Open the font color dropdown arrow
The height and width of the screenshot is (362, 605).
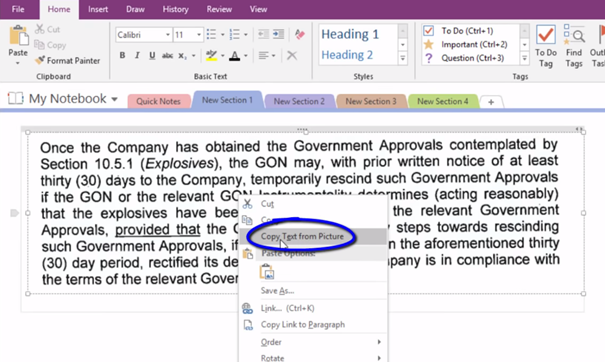point(245,56)
